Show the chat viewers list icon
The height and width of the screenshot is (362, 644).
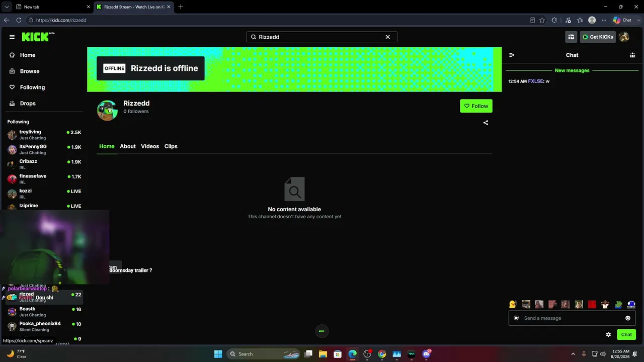632,55
